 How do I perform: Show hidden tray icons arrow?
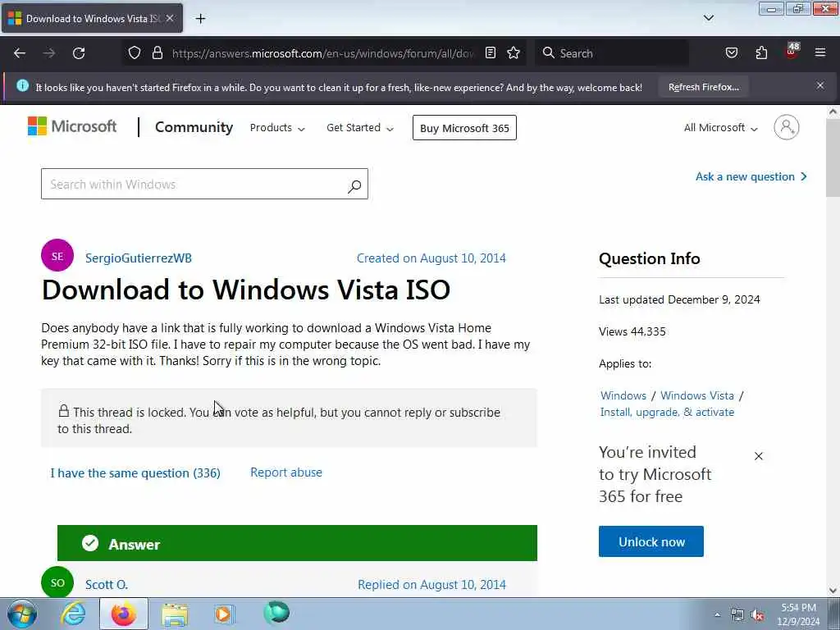click(717, 614)
